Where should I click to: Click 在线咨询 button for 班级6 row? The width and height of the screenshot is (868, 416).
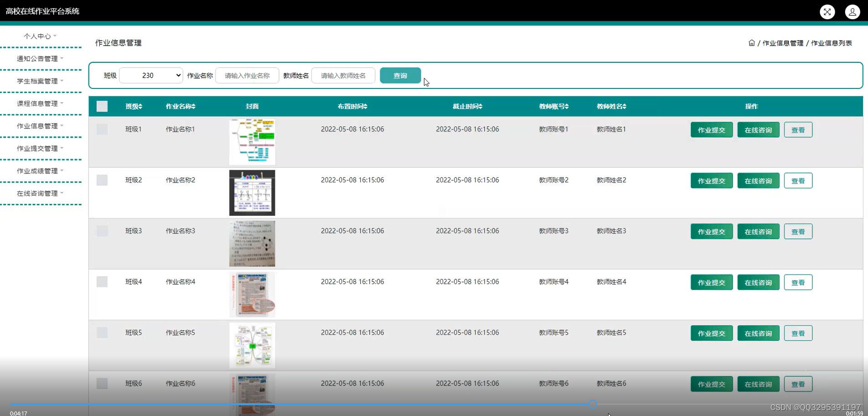(x=759, y=384)
